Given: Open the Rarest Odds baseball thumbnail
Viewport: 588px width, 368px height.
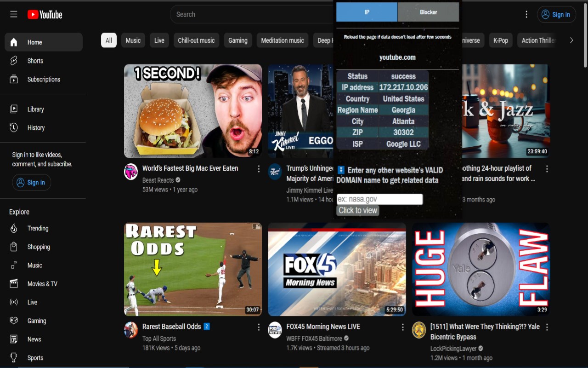Looking at the screenshot, I should coord(193,270).
